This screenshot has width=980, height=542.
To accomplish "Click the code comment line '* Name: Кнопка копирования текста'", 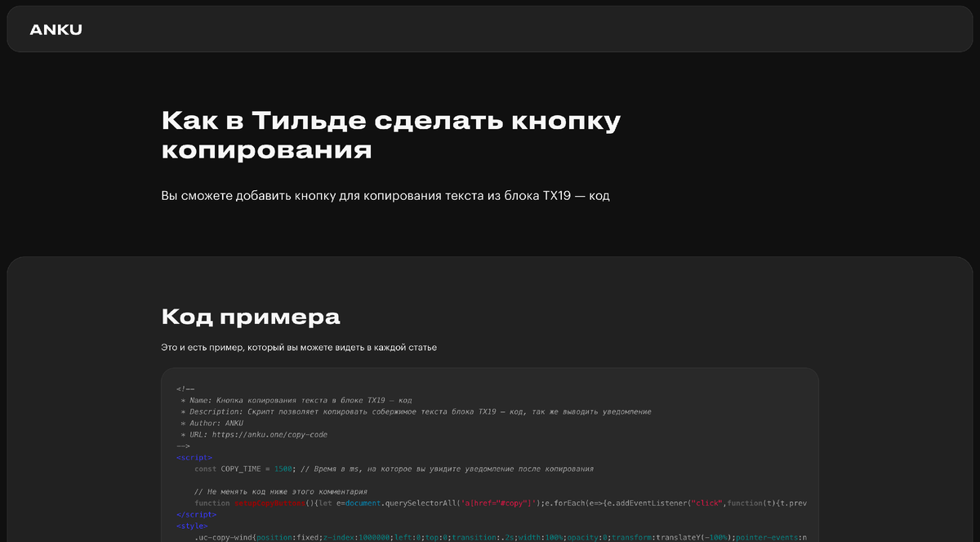I will click(x=296, y=401).
